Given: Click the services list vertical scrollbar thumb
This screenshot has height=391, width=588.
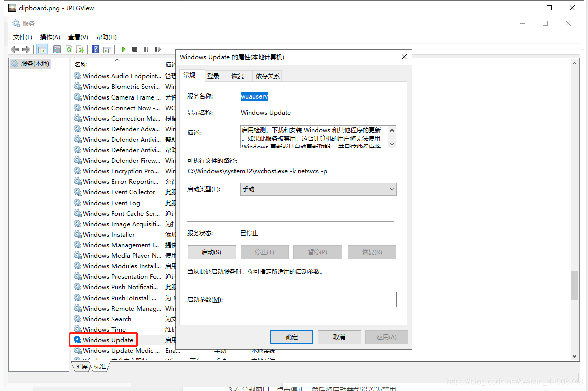Looking at the screenshot, I should (574, 285).
